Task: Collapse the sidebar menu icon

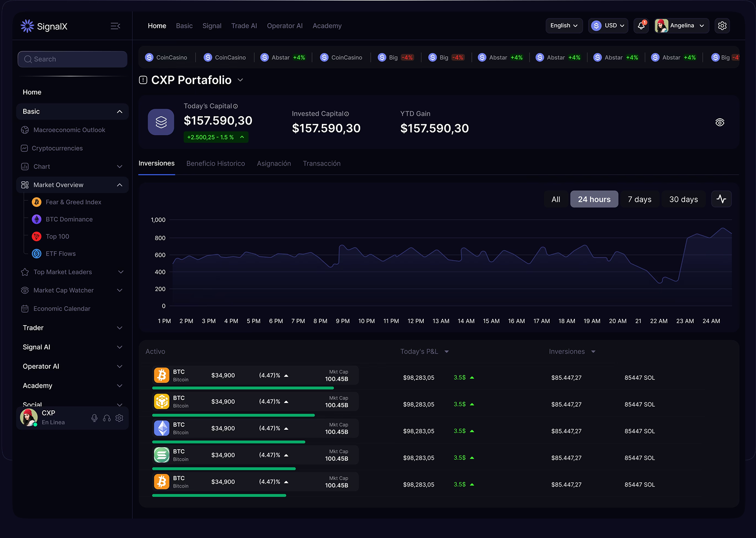Action: 115,26
